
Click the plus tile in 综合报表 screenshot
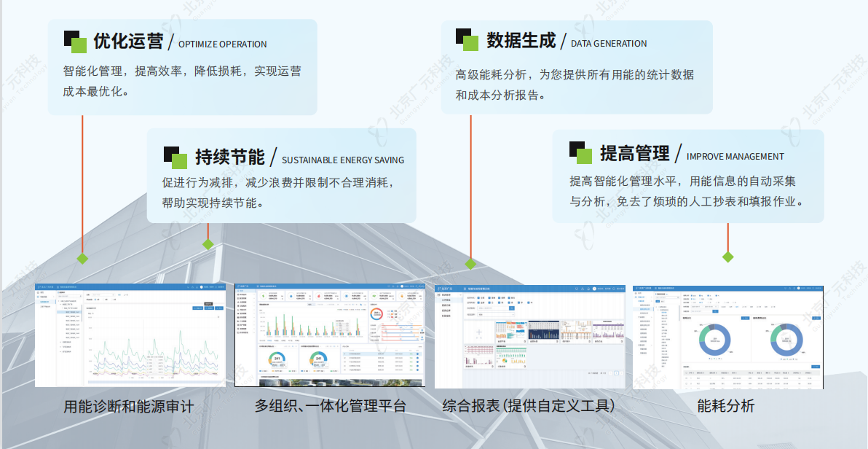coord(479,332)
